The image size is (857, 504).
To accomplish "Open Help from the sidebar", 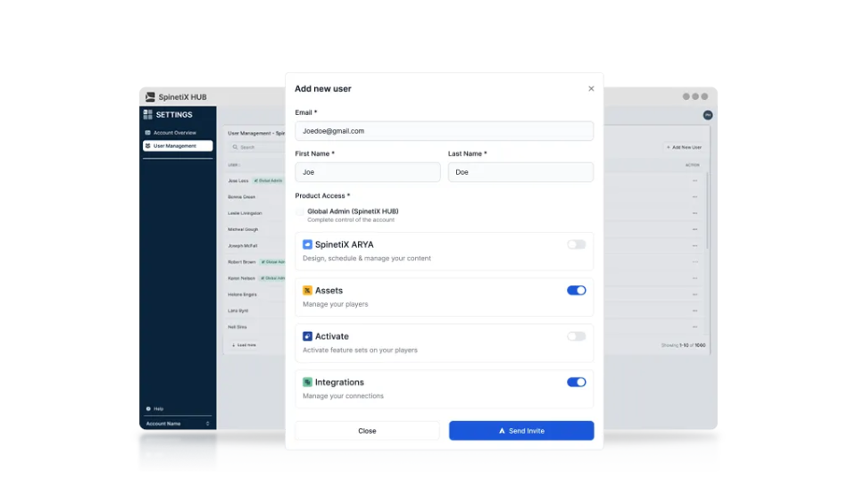I will [x=154, y=409].
